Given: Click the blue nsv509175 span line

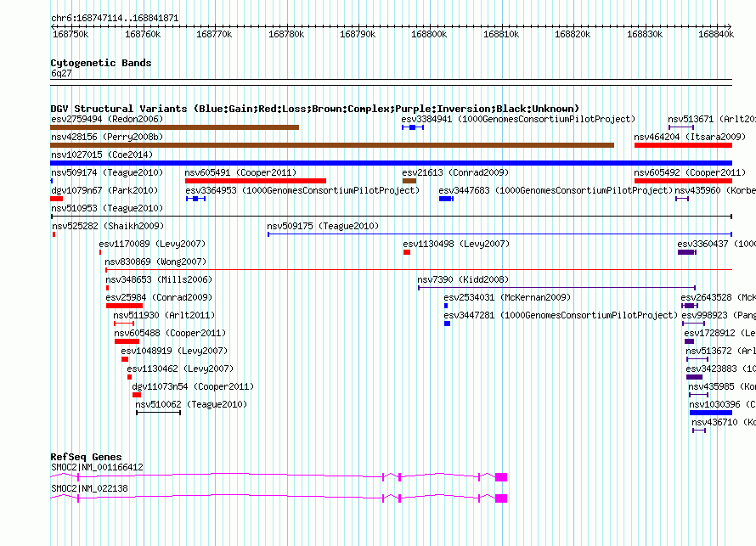Looking at the screenshot, I should pos(500,234).
